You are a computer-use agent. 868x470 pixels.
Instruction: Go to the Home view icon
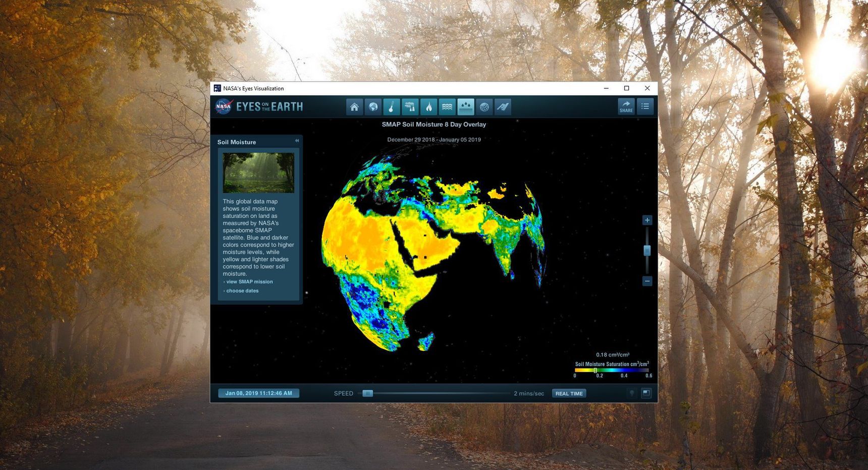coord(354,107)
